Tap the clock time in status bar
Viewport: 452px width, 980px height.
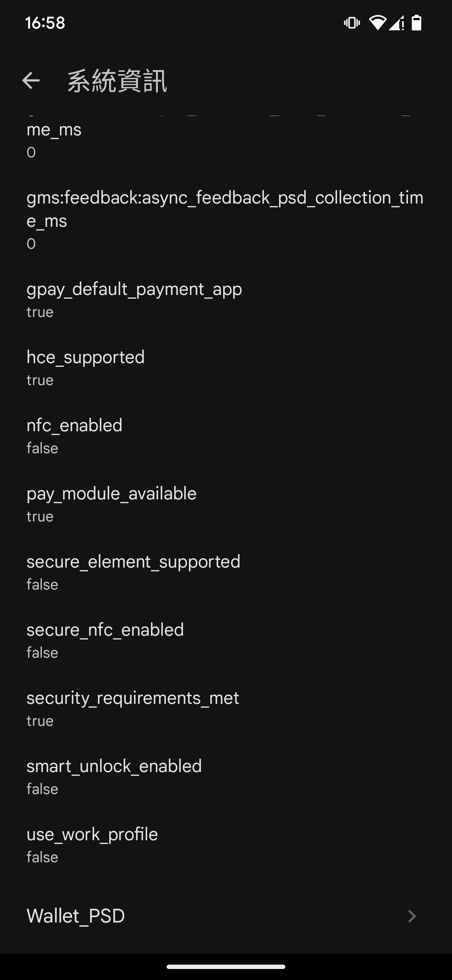[45, 23]
